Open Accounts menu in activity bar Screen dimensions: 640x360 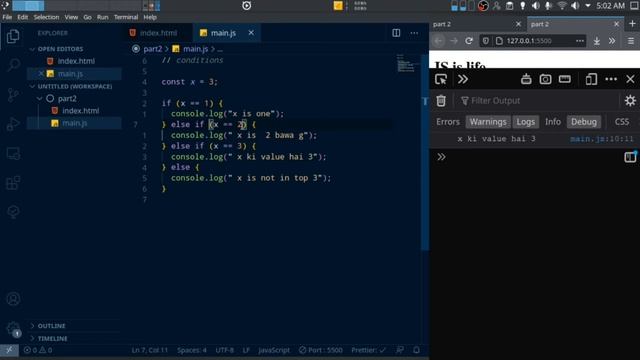click(x=13, y=299)
